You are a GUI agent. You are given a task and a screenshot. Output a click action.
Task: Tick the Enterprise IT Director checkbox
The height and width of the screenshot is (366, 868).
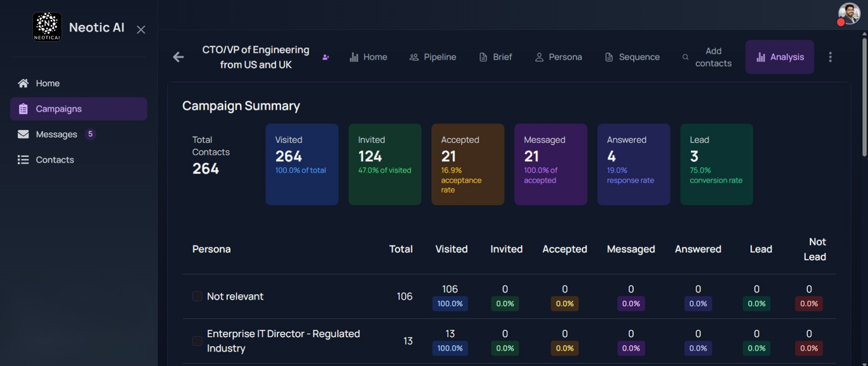point(197,341)
